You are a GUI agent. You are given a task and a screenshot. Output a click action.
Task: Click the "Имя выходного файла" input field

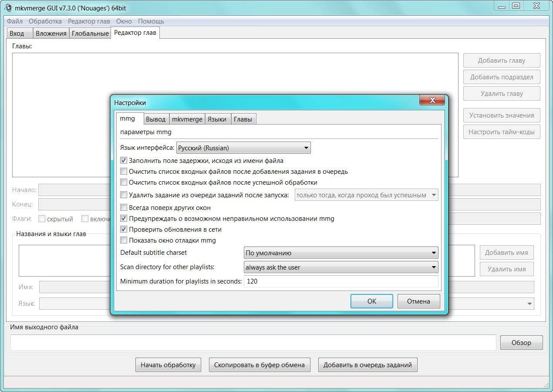[x=253, y=342]
